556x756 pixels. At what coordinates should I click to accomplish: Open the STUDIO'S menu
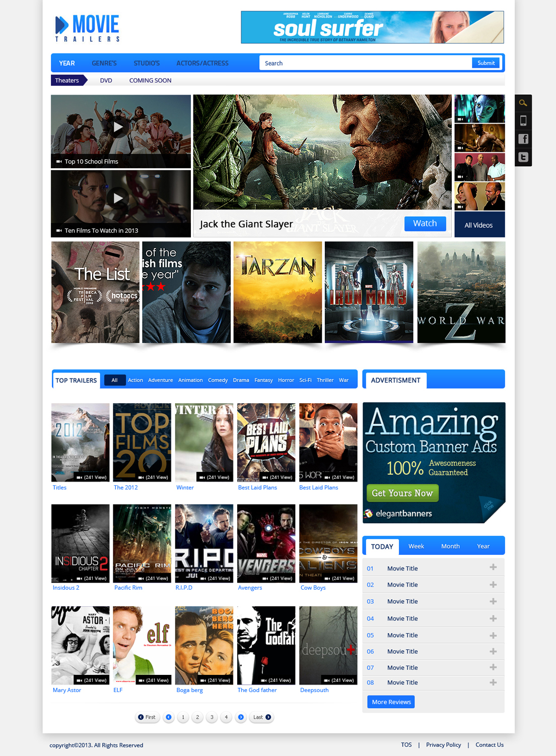147,63
